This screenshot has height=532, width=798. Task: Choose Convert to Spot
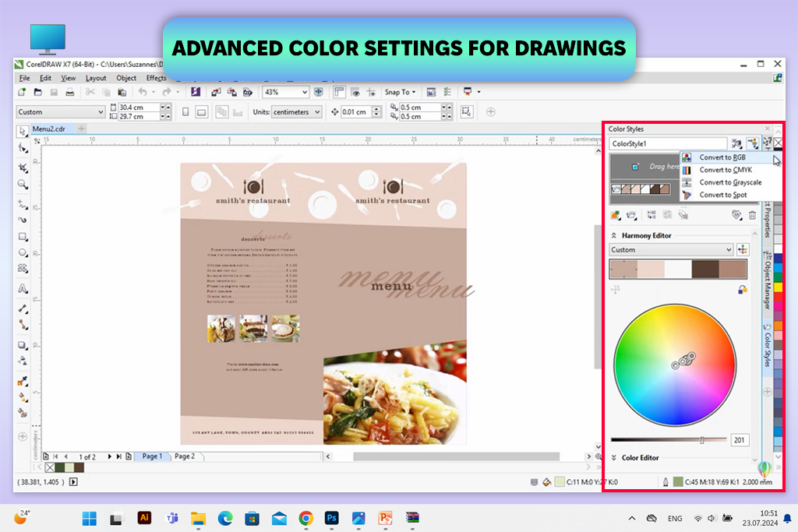731,195
